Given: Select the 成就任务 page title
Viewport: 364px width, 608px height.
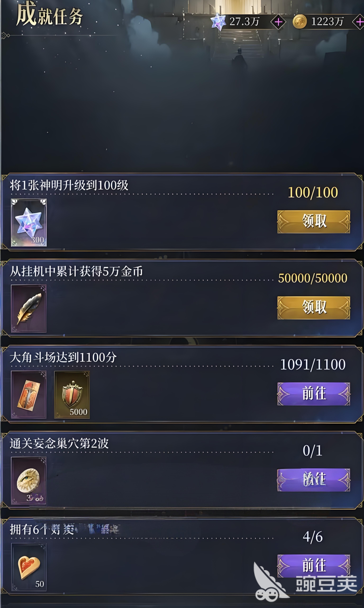Looking at the screenshot, I should [x=50, y=15].
